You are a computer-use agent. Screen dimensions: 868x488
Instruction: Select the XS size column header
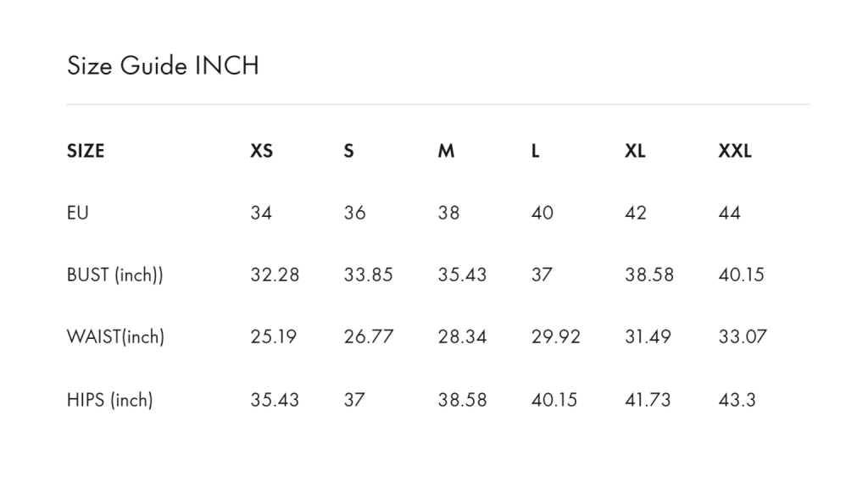click(x=261, y=151)
